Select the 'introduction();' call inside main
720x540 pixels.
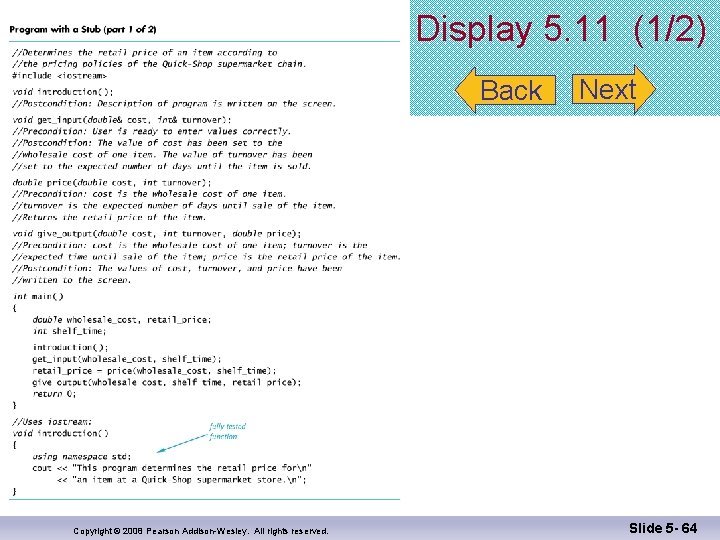click(x=71, y=347)
